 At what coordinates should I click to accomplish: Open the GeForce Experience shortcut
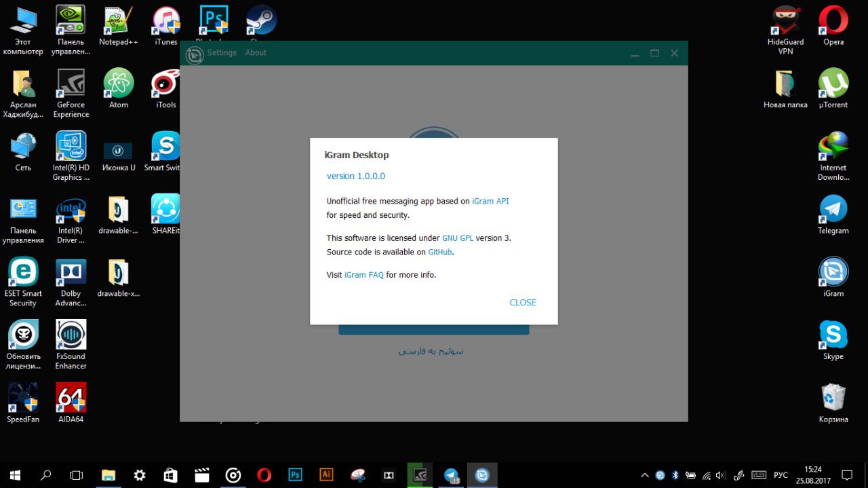click(x=71, y=94)
